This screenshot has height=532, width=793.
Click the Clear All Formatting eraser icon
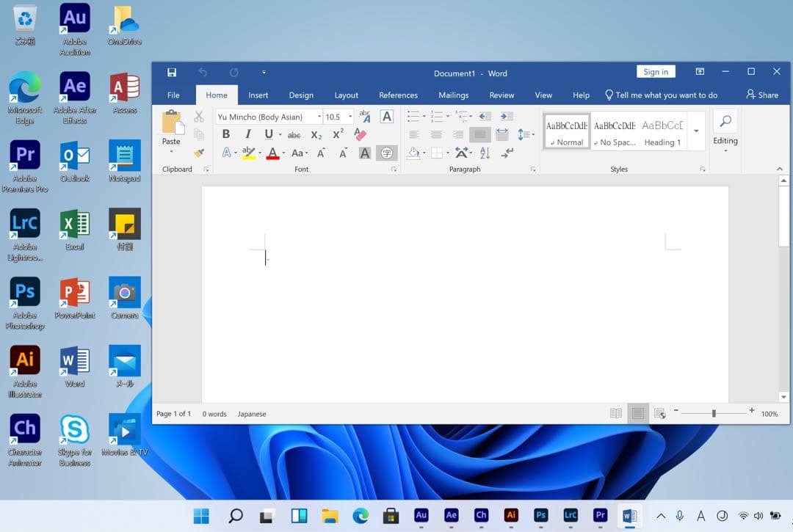tap(360, 134)
